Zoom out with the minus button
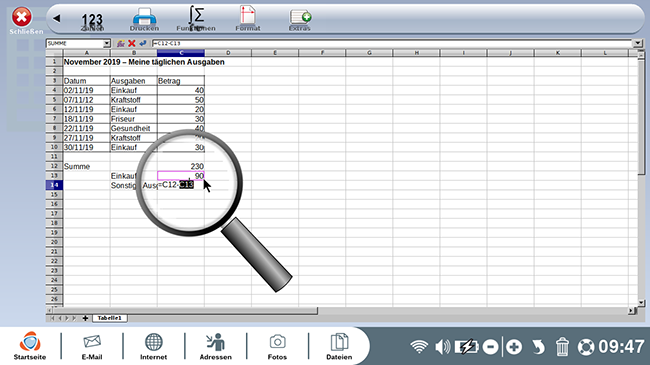 coord(490,347)
